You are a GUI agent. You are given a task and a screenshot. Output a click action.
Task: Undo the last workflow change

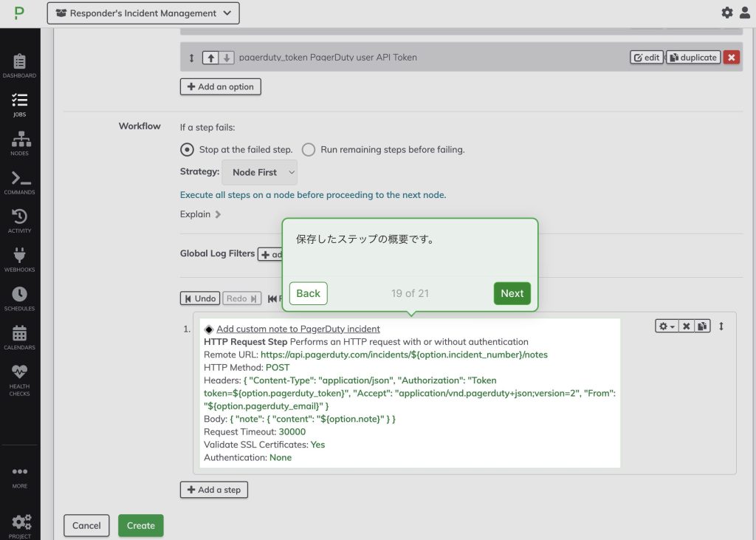(x=200, y=298)
